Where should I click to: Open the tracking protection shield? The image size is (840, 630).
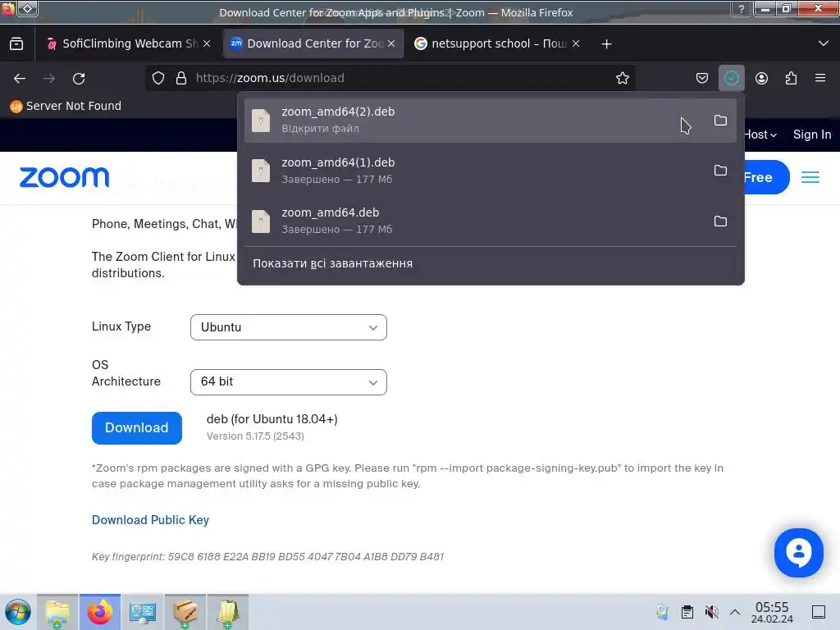(x=158, y=78)
